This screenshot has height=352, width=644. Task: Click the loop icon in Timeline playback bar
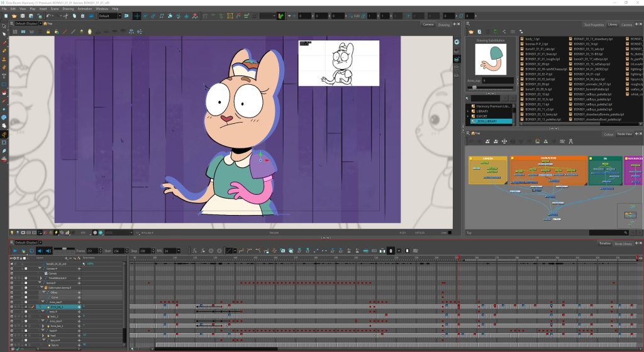click(31, 251)
